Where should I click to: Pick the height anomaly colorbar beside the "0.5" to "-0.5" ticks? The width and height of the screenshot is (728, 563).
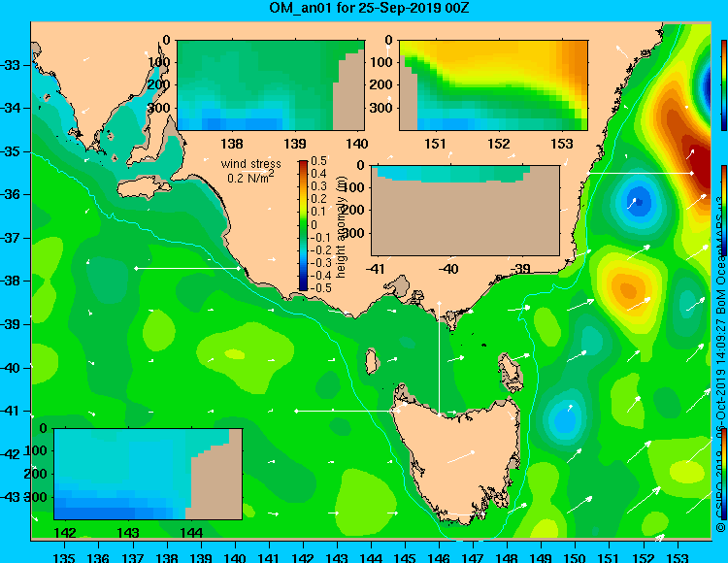click(x=303, y=225)
